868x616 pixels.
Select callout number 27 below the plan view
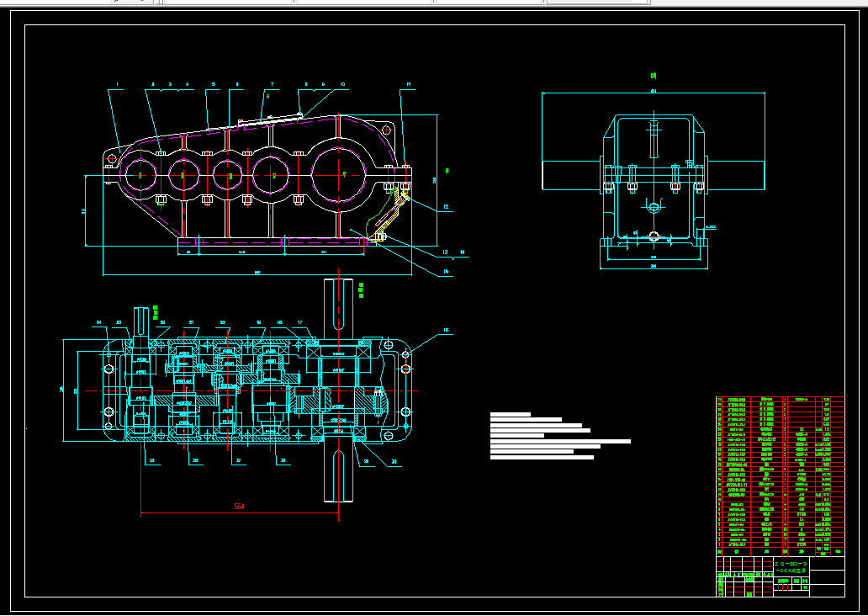(238, 460)
